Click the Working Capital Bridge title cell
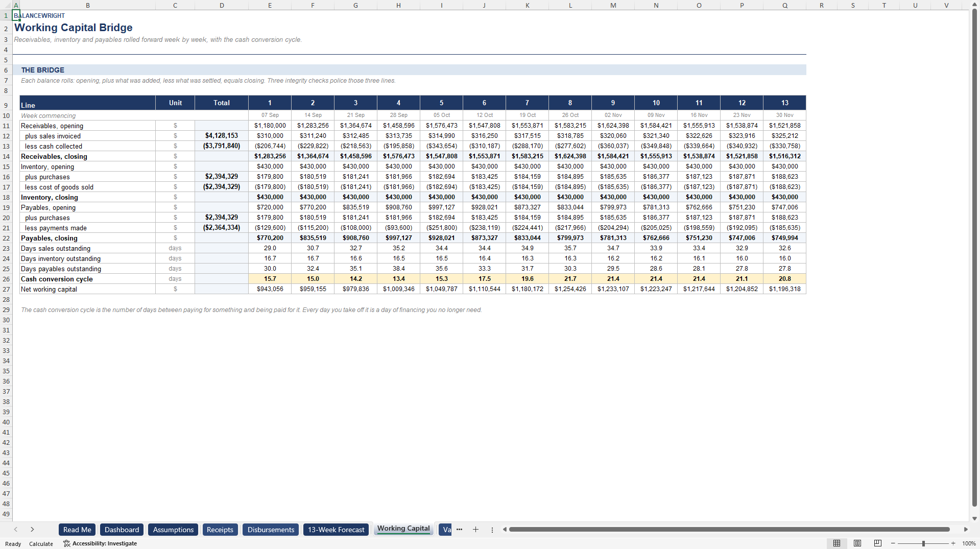The width and height of the screenshot is (980, 549). tap(74, 28)
